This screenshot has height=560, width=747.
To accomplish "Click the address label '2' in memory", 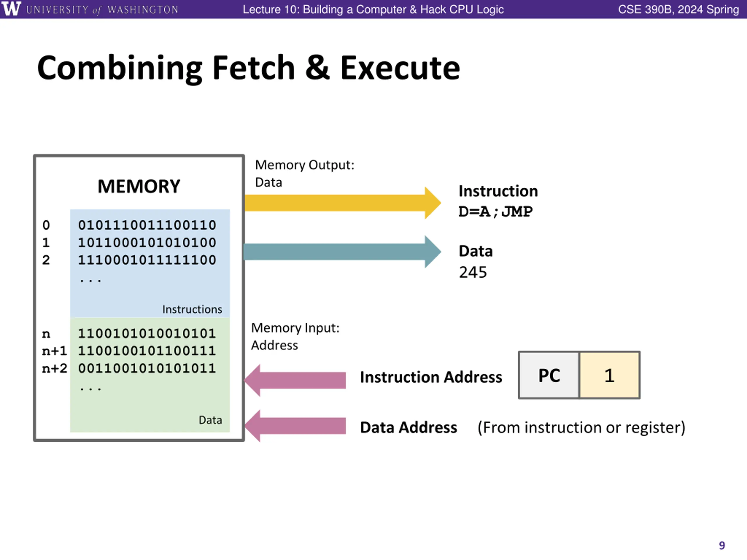I will [x=46, y=260].
